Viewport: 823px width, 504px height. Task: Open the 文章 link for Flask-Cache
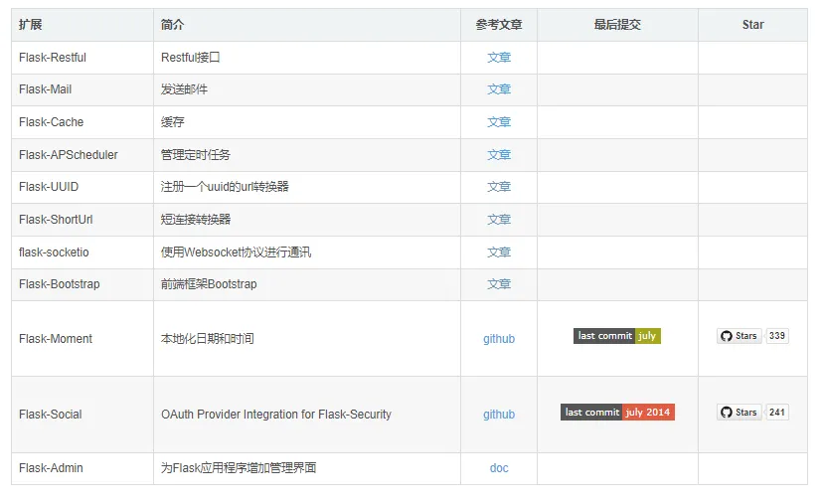pyautogui.click(x=499, y=122)
